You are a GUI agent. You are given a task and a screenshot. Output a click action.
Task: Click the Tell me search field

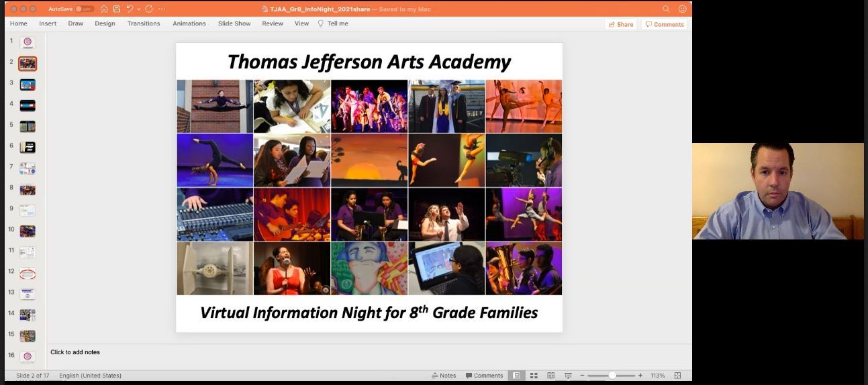coord(333,23)
